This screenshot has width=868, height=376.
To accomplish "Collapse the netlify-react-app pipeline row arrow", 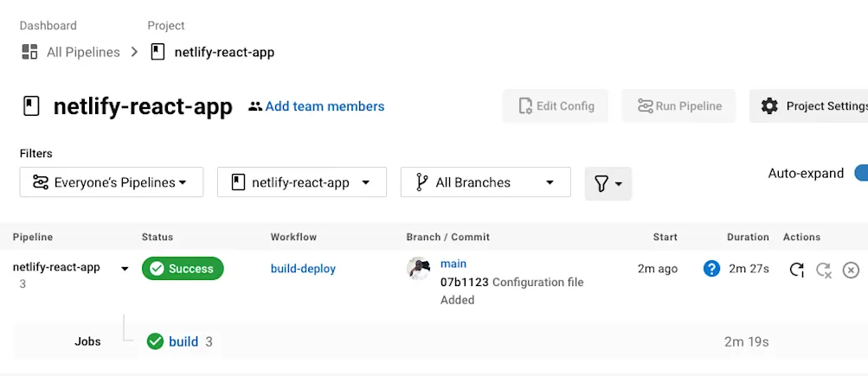I will click(125, 269).
